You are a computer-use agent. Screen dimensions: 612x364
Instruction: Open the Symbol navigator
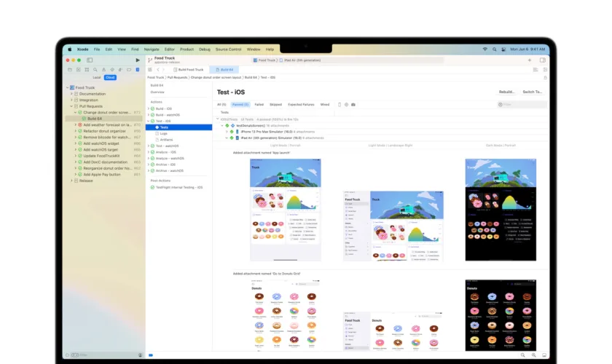click(87, 69)
